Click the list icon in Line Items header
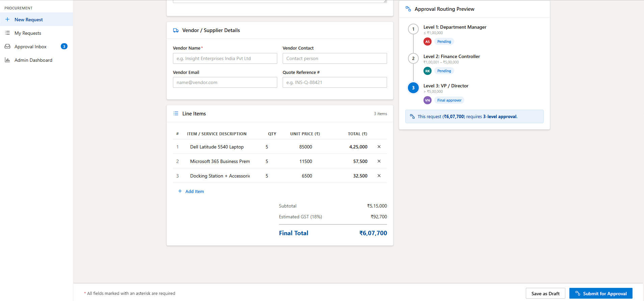644x301 pixels. point(176,114)
